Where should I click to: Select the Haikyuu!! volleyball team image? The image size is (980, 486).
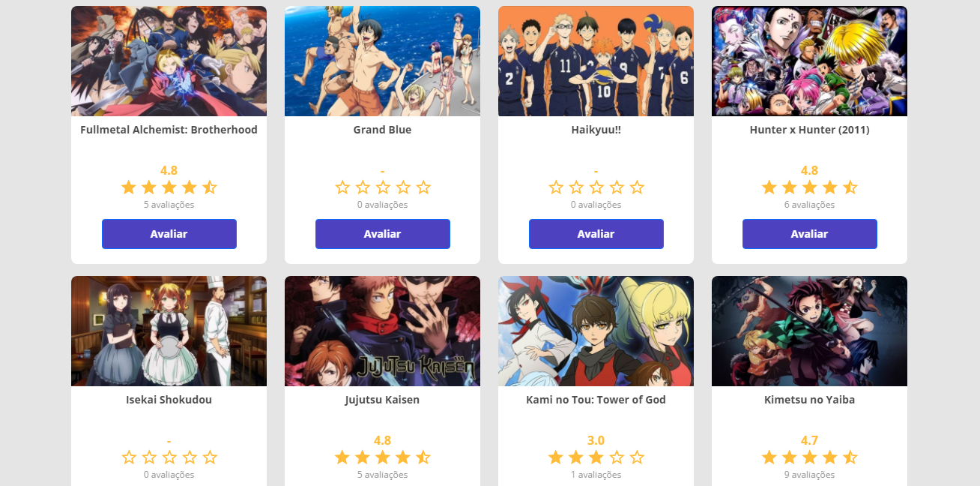click(596, 61)
